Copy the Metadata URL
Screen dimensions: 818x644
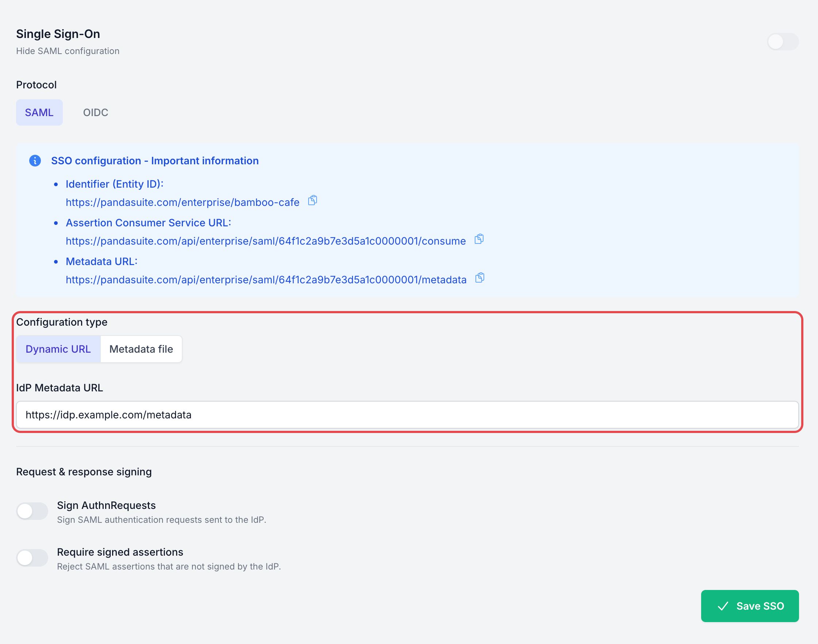click(480, 278)
